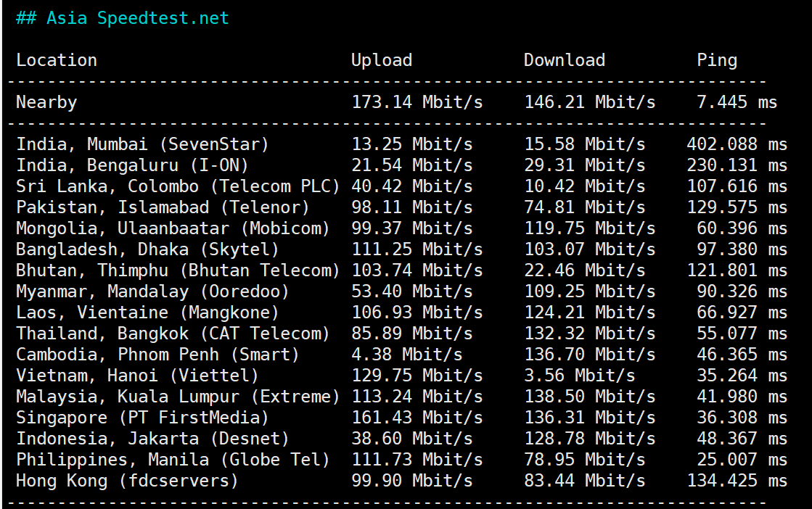Click 'India, Bengaluru (I-ON)' row label

pos(133,165)
